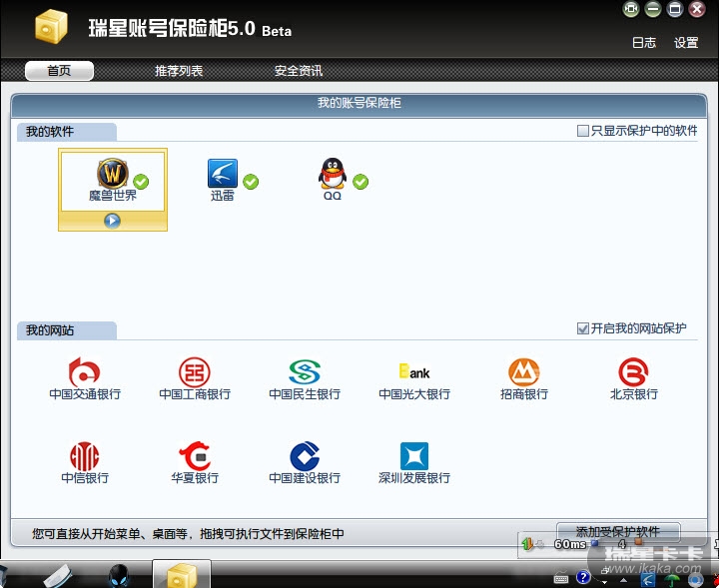
Task: Open 中国工商银行 bank icon
Action: [x=195, y=371]
